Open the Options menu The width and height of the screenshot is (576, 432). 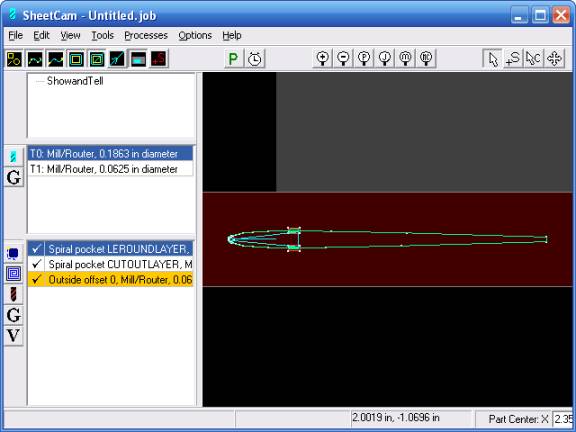click(x=195, y=35)
